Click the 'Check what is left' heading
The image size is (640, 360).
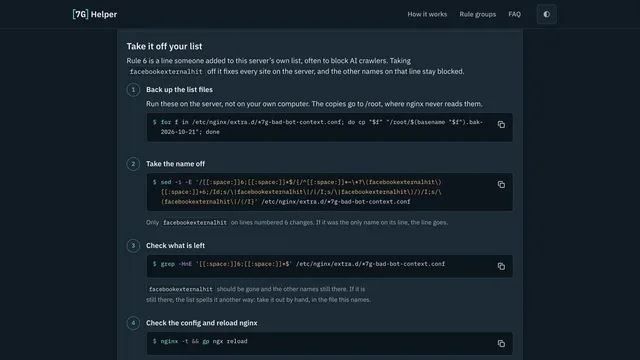coord(176,245)
